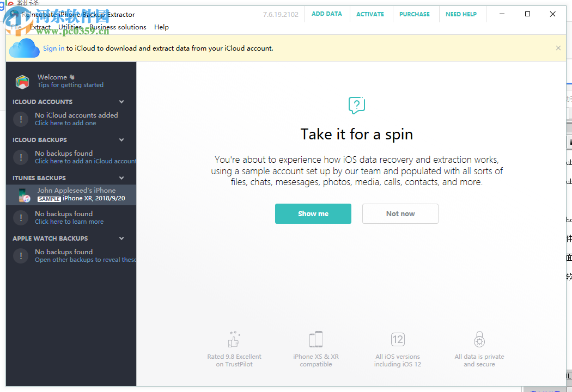Click the PURCHASE tab
This screenshot has width=572, height=392.
pos(415,14)
